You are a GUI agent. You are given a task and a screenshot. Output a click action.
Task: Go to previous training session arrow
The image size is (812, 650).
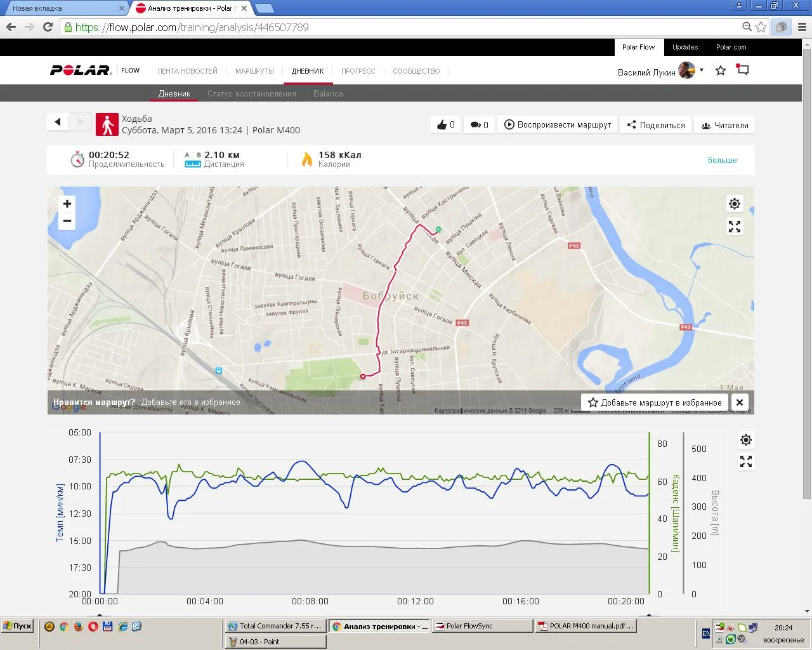coord(58,122)
